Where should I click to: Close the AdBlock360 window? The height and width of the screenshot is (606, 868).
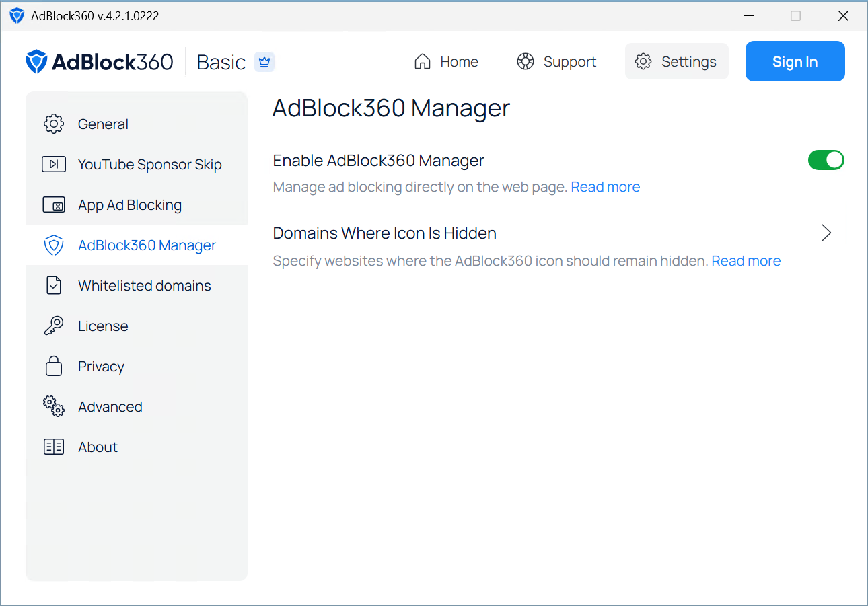843,16
